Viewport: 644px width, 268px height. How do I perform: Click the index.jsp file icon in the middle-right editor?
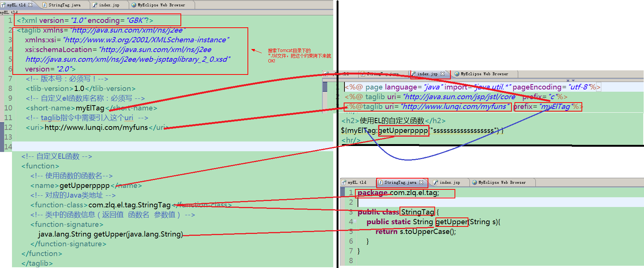click(x=413, y=74)
